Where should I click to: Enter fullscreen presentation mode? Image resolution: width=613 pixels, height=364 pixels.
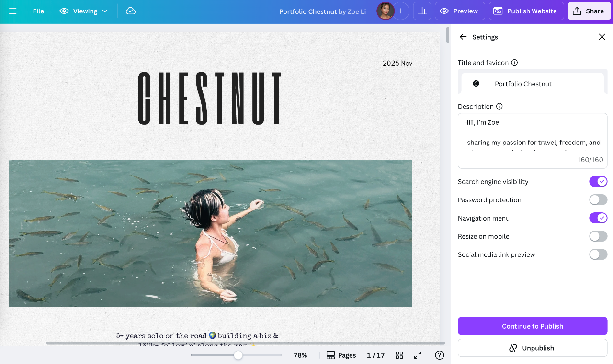(418, 355)
